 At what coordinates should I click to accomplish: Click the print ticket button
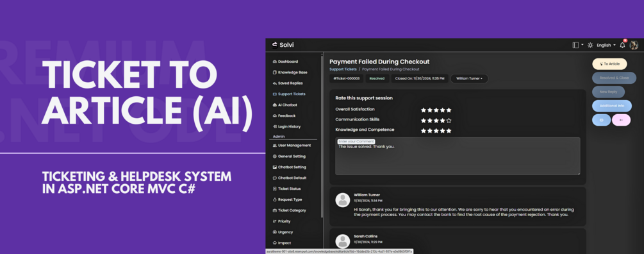click(x=601, y=120)
